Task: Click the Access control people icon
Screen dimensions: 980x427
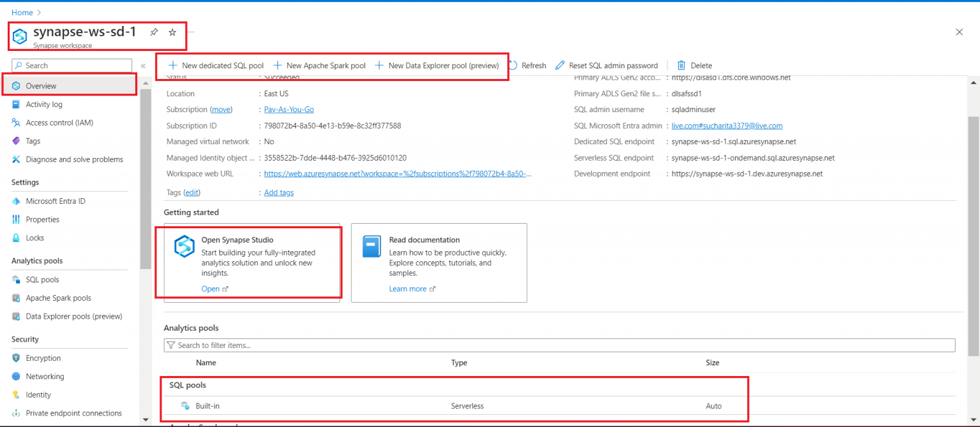Action: point(16,122)
